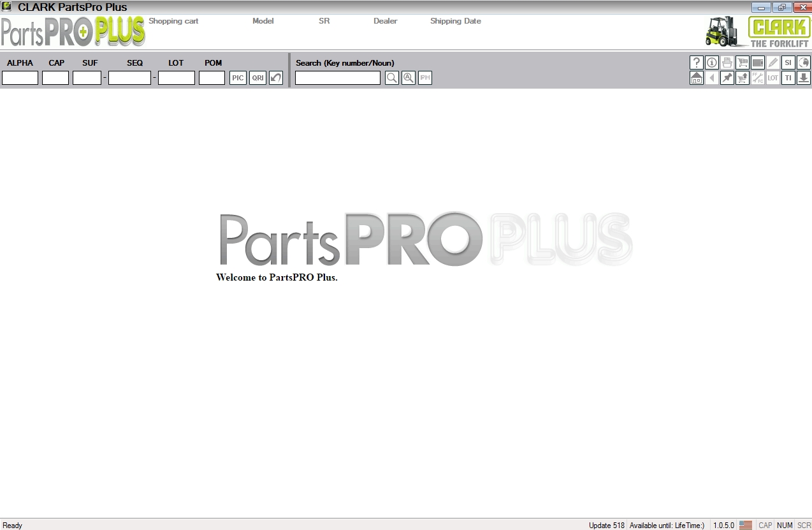812x530 pixels.
Task: Click 'Ready' status text
Action: click(x=13, y=526)
